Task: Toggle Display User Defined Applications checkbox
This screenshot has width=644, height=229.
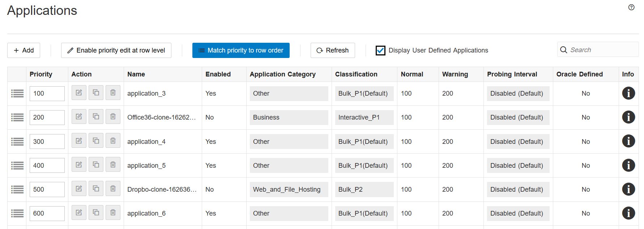Action: pyautogui.click(x=380, y=50)
